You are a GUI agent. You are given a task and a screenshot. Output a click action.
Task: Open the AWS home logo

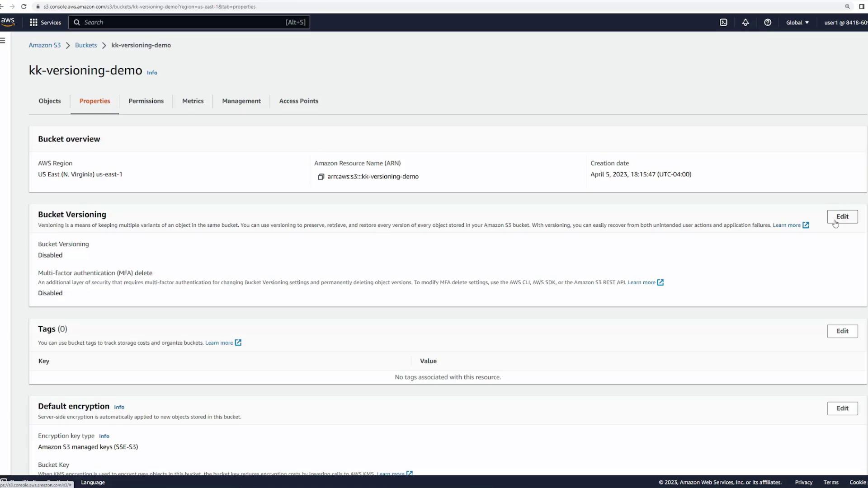point(8,22)
